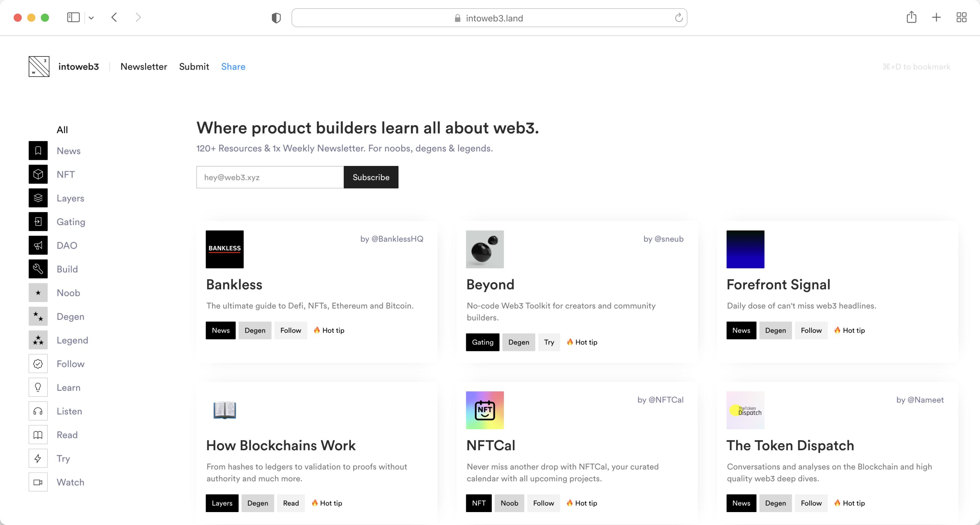Image resolution: width=980 pixels, height=525 pixels.
Task: Click the News tag on Token Dispatch card
Action: 741,503
